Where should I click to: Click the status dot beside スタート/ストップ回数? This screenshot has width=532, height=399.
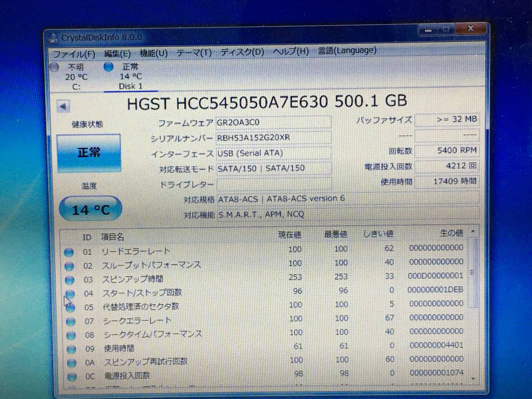pos(70,293)
